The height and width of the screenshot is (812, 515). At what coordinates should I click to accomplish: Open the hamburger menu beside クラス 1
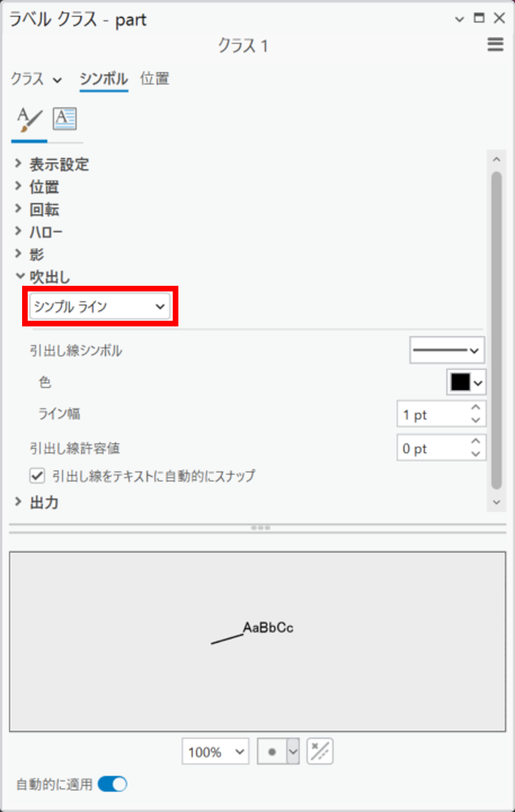tap(495, 45)
